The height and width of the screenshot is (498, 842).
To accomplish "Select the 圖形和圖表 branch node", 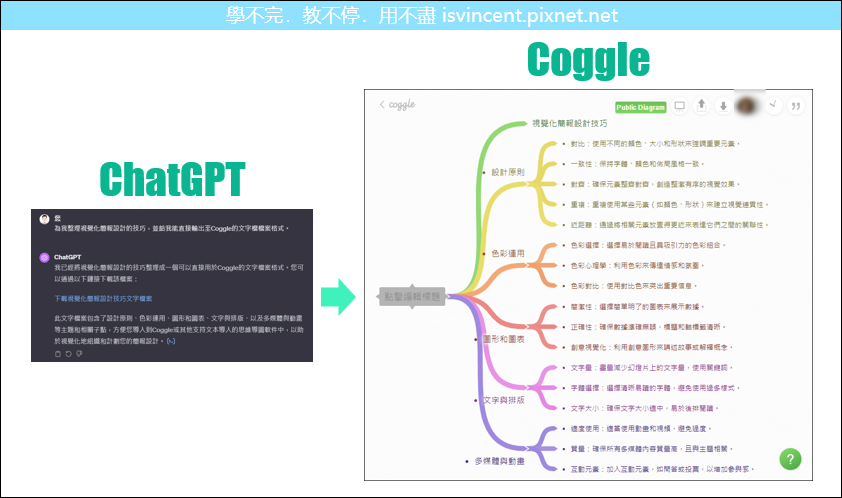I will tap(503, 339).
